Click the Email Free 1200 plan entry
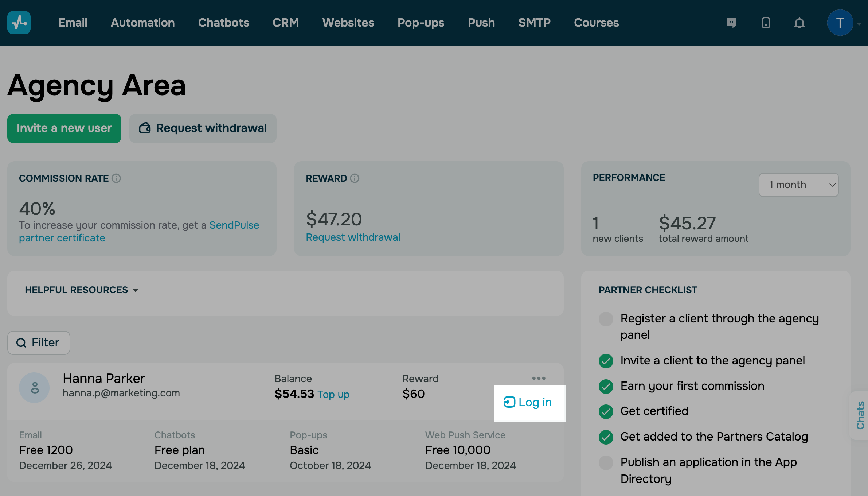 (x=65, y=450)
